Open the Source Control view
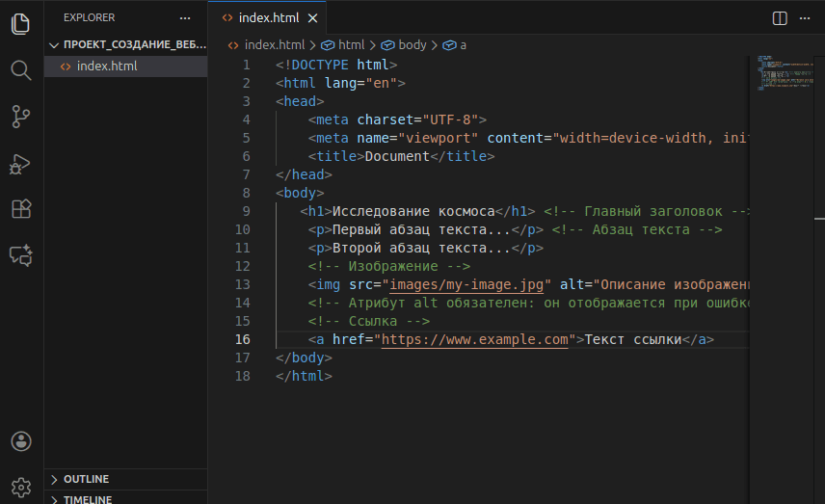Screen dimensions: 825x504 tap(21, 117)
